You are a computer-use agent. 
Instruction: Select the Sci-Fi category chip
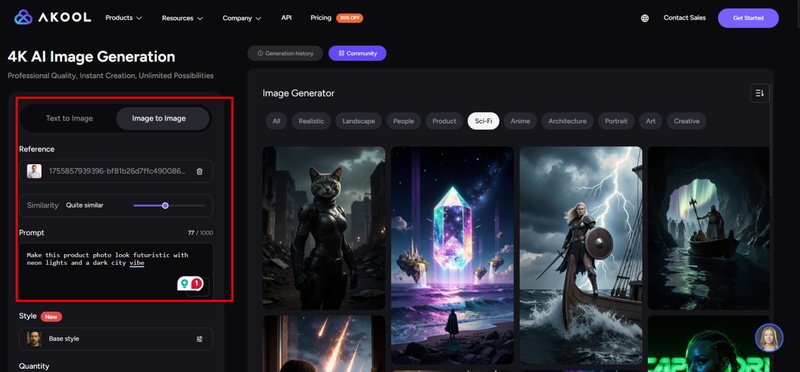click(483, 121)
